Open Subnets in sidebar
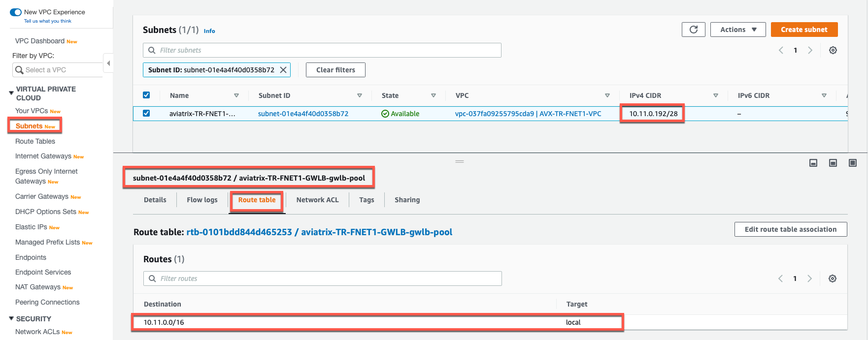 (x=29, y=126)
